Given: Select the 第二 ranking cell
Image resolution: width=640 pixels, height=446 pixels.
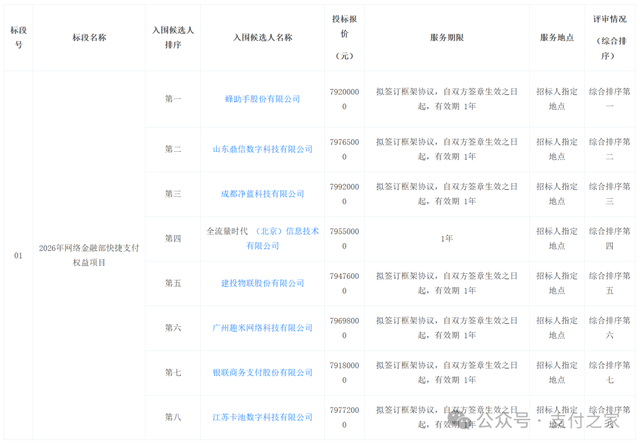Looking at the screenshot, I should coord(173,149).
